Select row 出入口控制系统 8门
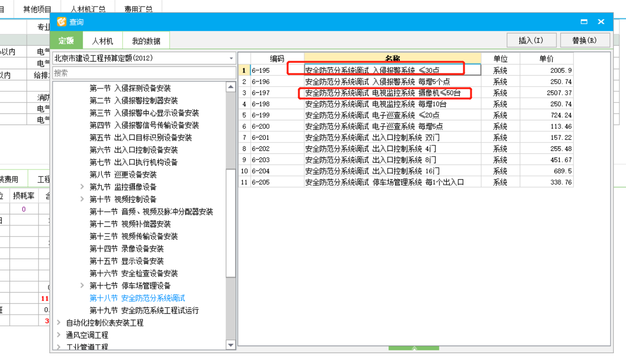The width and height of the screenshot is (626, 364). point(406,160)
